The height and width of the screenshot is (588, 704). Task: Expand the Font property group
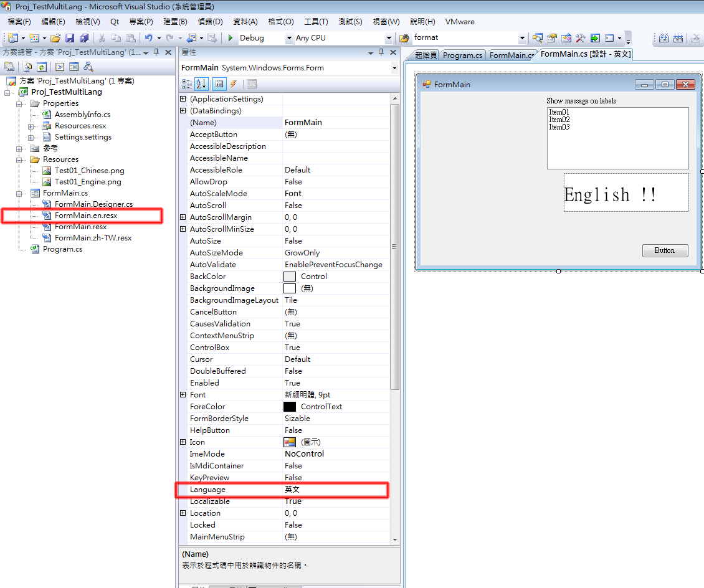[183, 394]
